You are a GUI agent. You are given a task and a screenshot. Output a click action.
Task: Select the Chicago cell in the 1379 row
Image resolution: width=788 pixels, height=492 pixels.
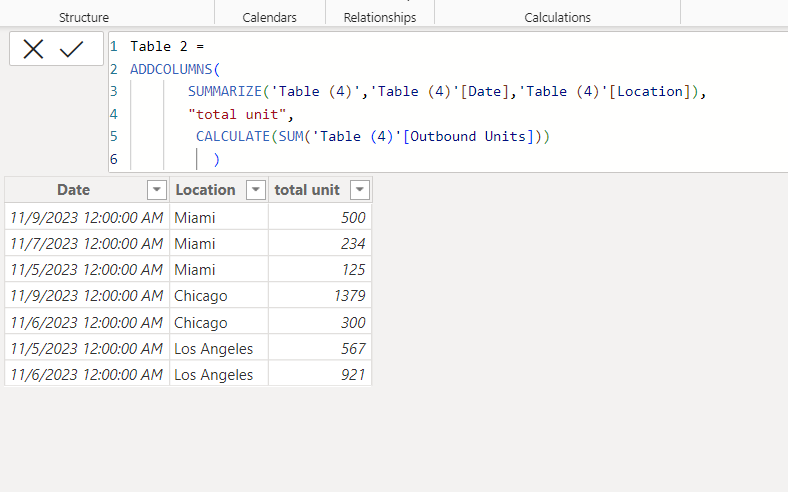click(x=219, y=296)
